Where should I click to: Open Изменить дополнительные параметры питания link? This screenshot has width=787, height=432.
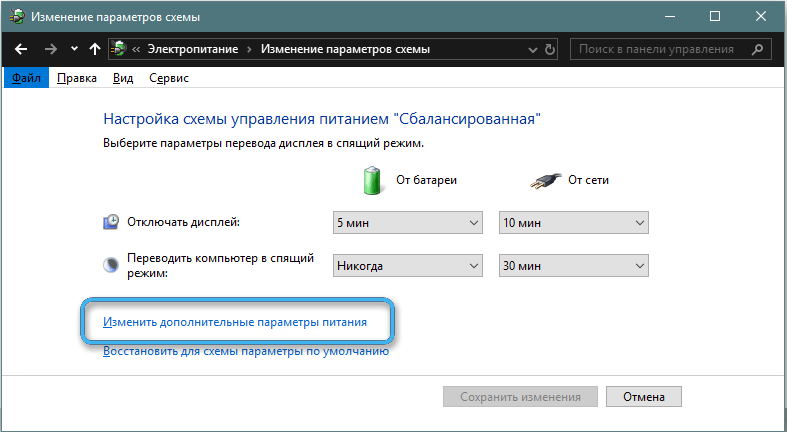click(235, 323)
